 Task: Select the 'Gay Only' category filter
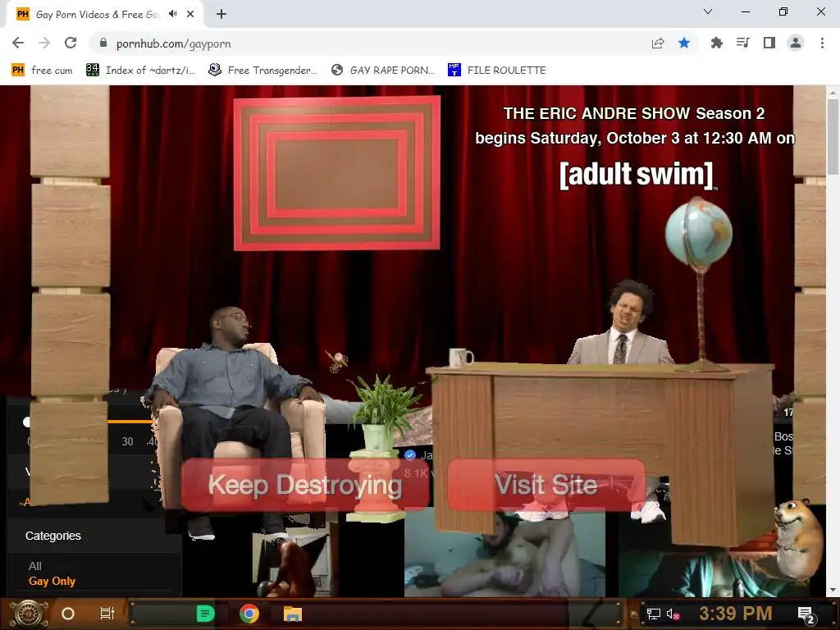pos(52,582)
